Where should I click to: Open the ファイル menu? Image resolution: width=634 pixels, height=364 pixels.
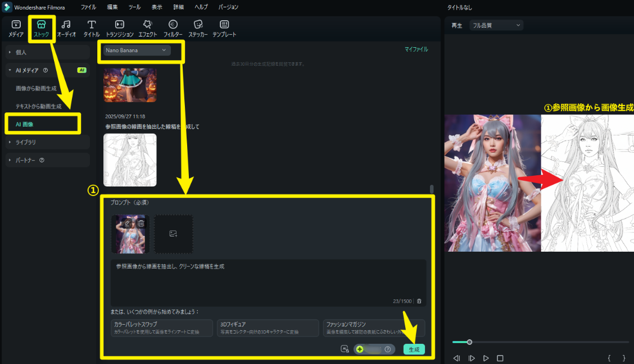tap(88, 7)
